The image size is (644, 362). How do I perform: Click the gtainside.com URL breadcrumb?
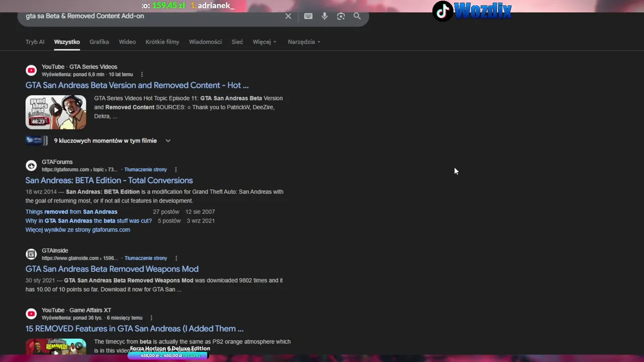click(x=80, y=258)
